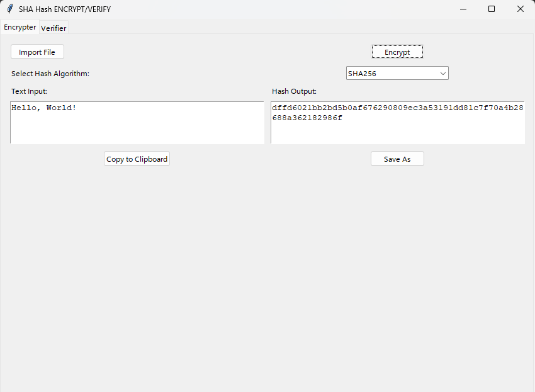Click the window title 'SHA Hash ENCRYPT/VERIFY'
Image resolution: width=535 pixels, height=392 pixels.
pyautogui.click(x=65, y=9)
